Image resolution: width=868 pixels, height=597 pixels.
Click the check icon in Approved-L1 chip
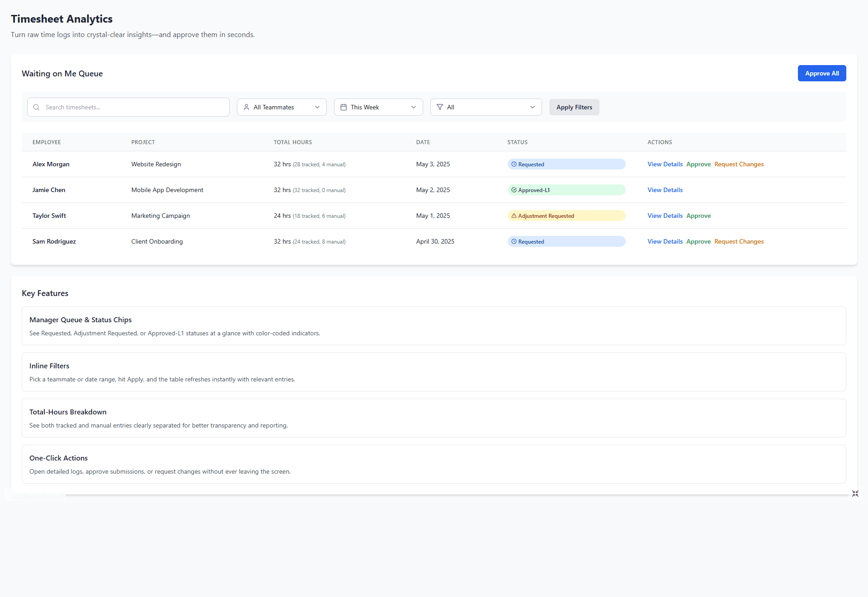pos(514,190)
